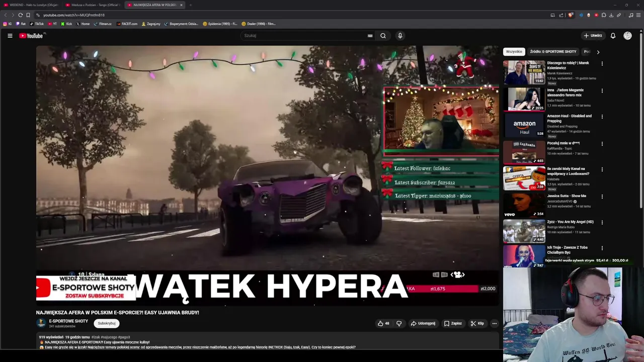The image size is (644, 362).
Task: Open a new browser tab
Action: pos(191,5)
